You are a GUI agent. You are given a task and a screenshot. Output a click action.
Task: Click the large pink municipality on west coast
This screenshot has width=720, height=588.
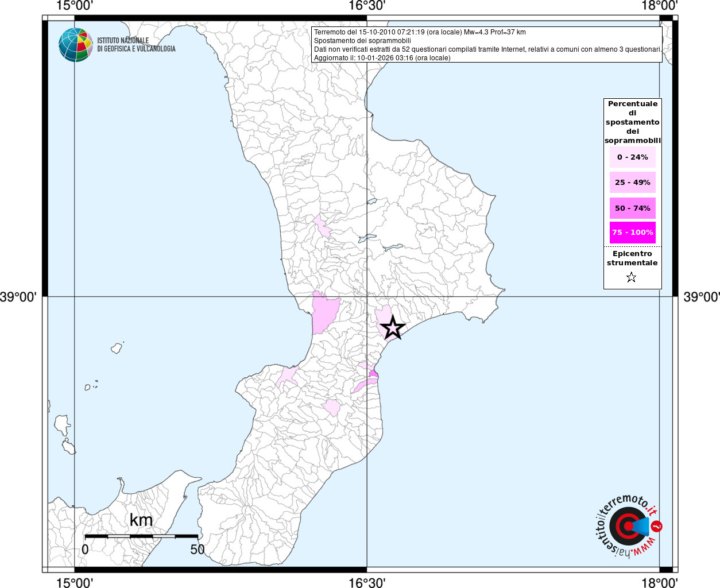(x=324, y=313)
